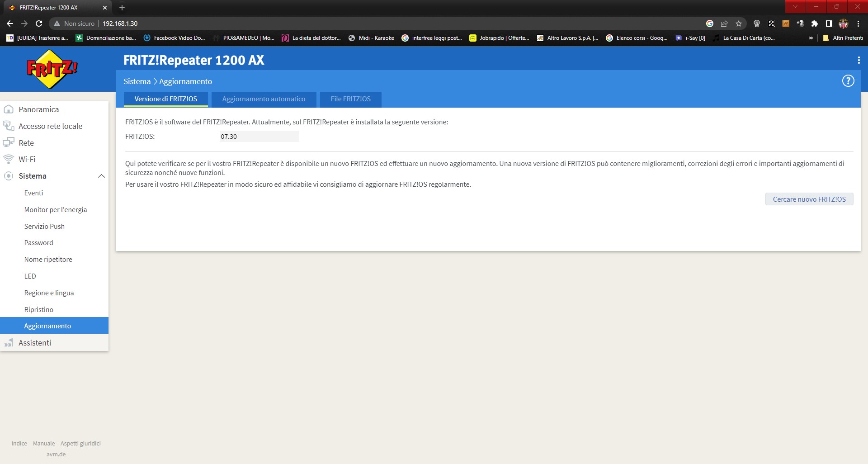Reload the page with refresh icon
Screen dimensions: 868x464
coord(39,24)
